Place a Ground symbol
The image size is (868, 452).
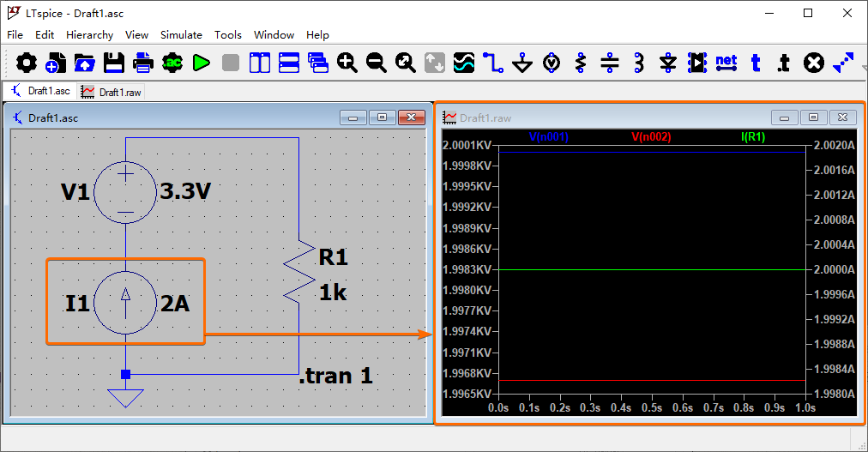click(x=522, y=63)
